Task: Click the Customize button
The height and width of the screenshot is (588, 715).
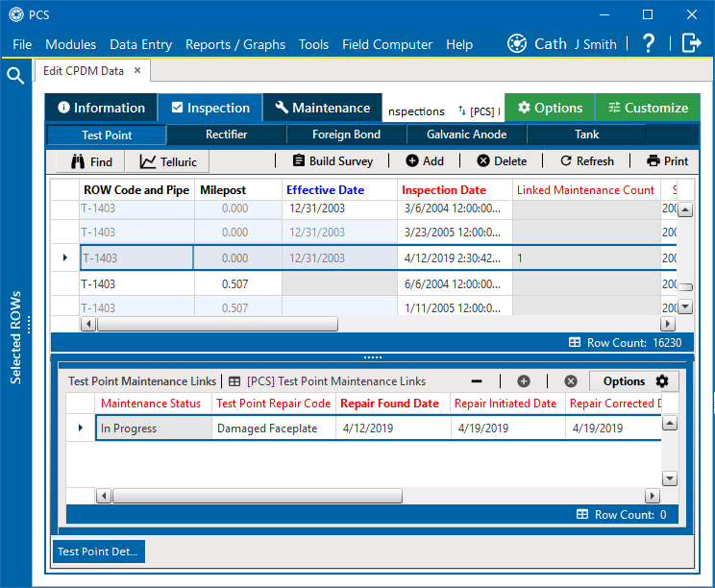Action: [x=648, y=108]
